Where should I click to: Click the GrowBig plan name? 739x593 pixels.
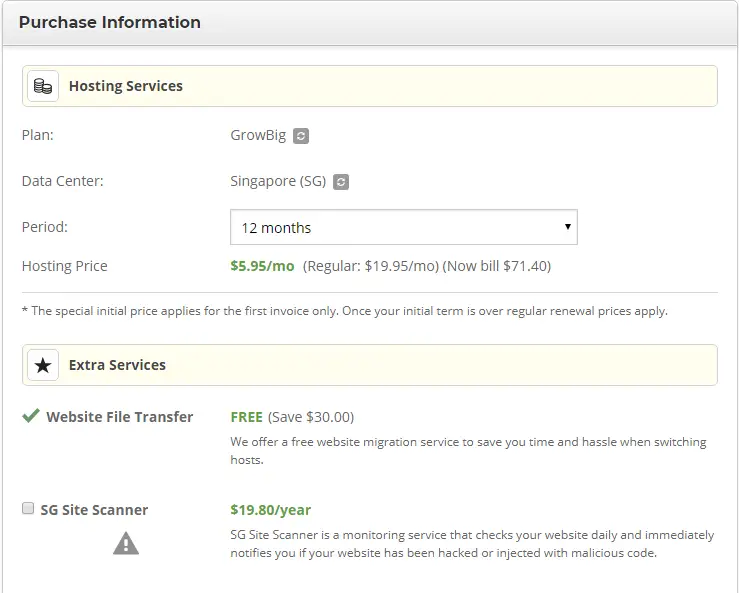[x=257, y=136]
